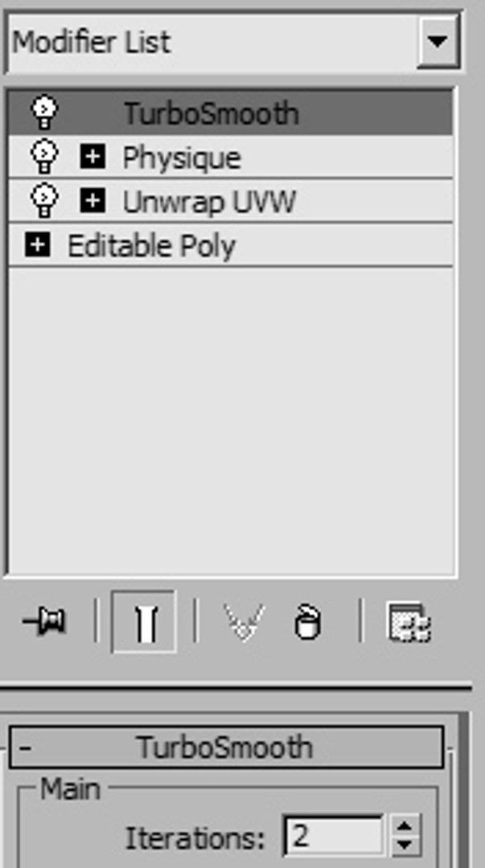Click the Iterations value field

coord(332,835)
